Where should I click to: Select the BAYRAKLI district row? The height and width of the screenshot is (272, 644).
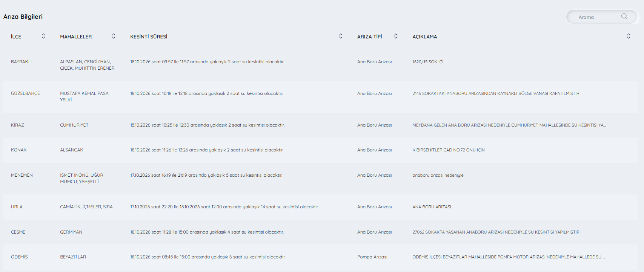[320, 65]
